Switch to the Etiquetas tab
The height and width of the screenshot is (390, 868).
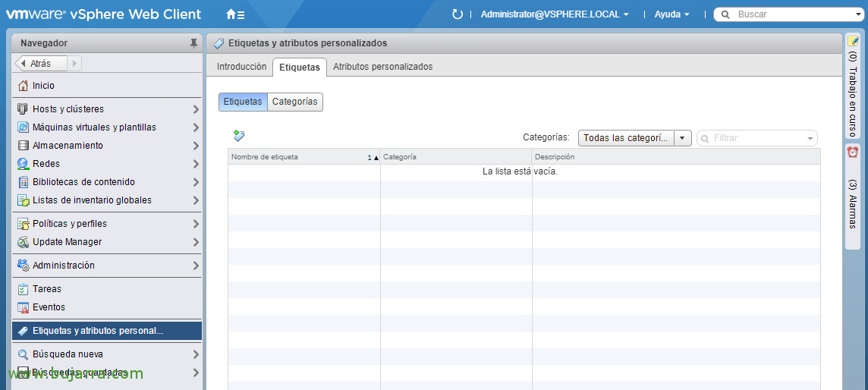pos(300,67)
